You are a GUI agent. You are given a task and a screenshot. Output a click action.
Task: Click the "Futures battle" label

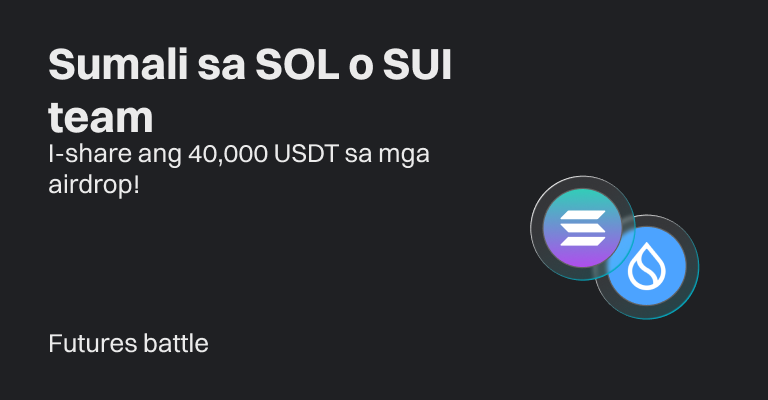[128, 344]
